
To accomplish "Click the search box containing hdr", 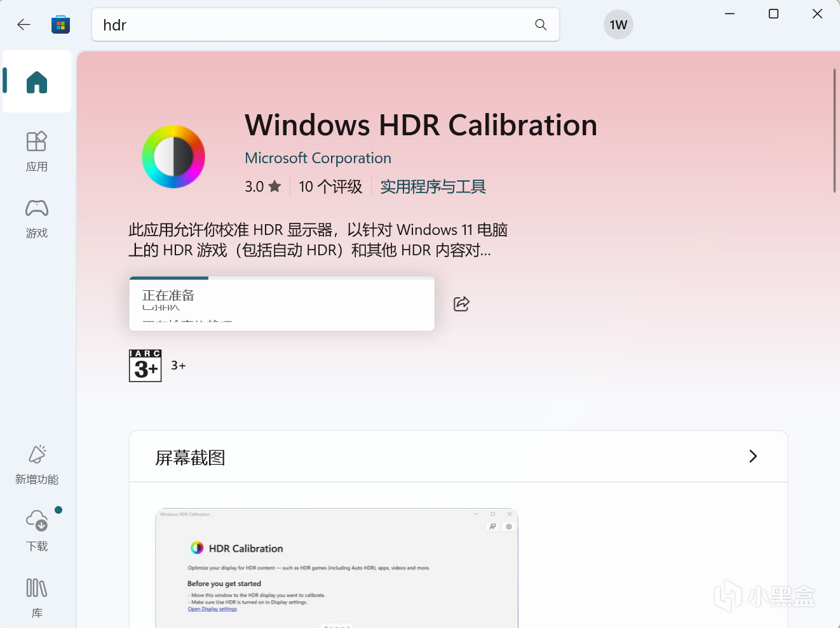I will click(x=325, y=25).
